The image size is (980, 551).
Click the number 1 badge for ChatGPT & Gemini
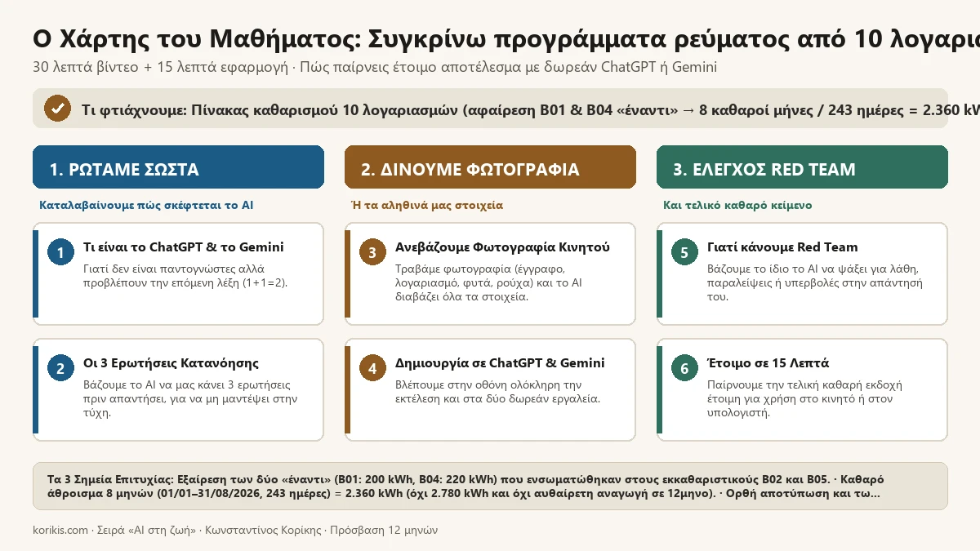point(60,253)
